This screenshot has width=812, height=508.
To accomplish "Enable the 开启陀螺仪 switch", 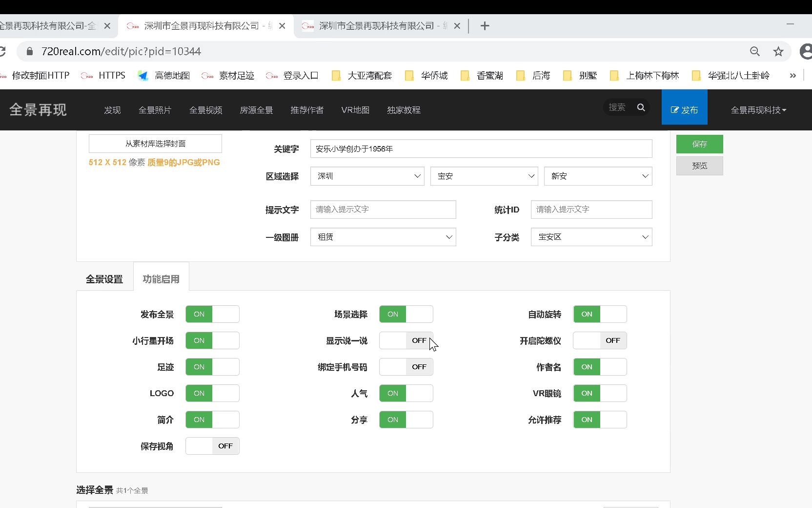I will pyautogui.click(x=600, y=340).
